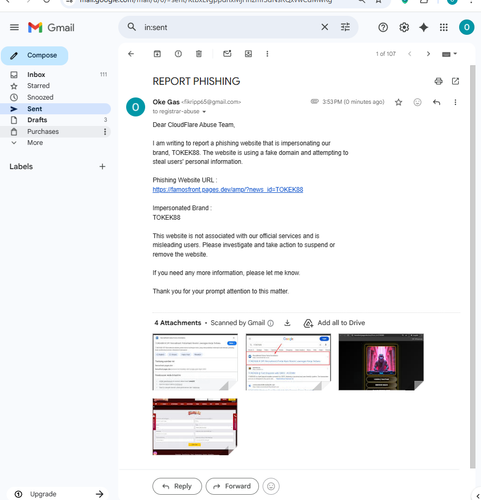This screenshot has width=481, height=500.
Task: Open search filter options icon
Action: point(345,27)
